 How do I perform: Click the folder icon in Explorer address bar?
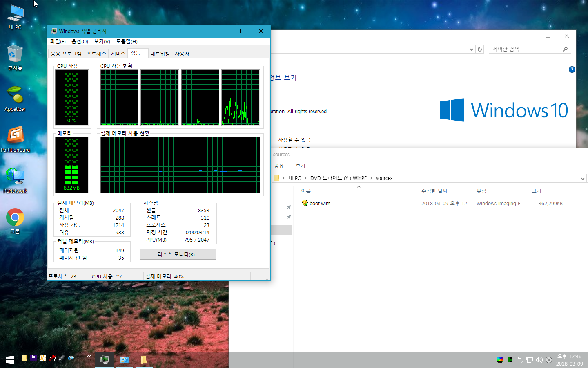tap(276, 178)
